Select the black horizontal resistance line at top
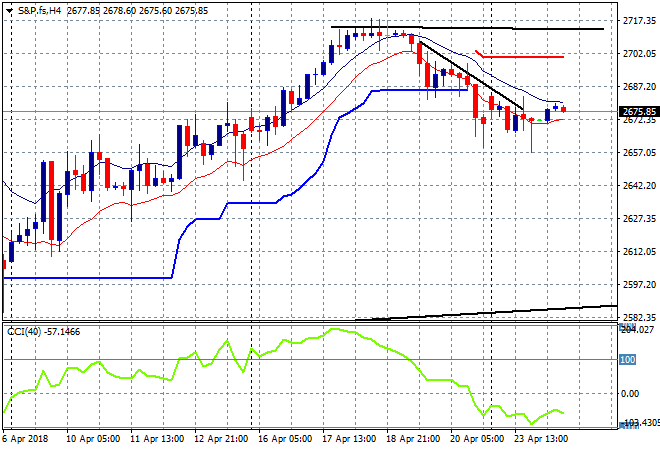Viewport: 660px width, 450px height. point(467,28)
